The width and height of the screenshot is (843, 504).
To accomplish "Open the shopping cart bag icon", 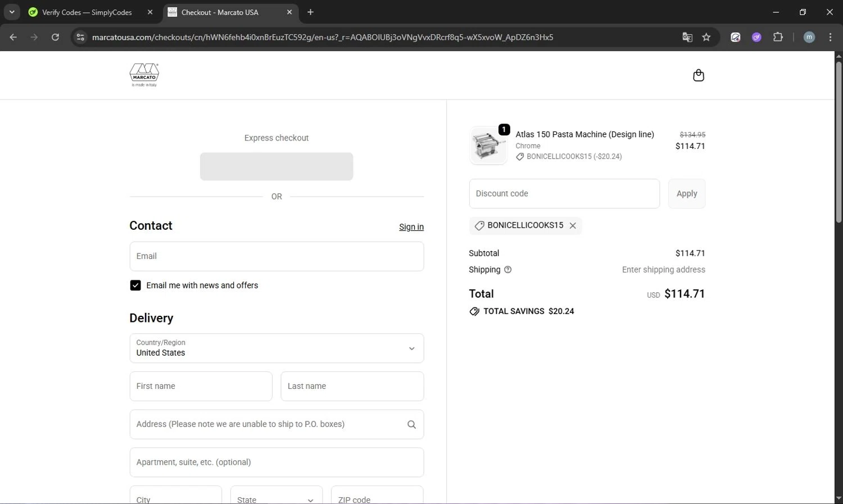I will pyautogui.click(x=699, y=75).
